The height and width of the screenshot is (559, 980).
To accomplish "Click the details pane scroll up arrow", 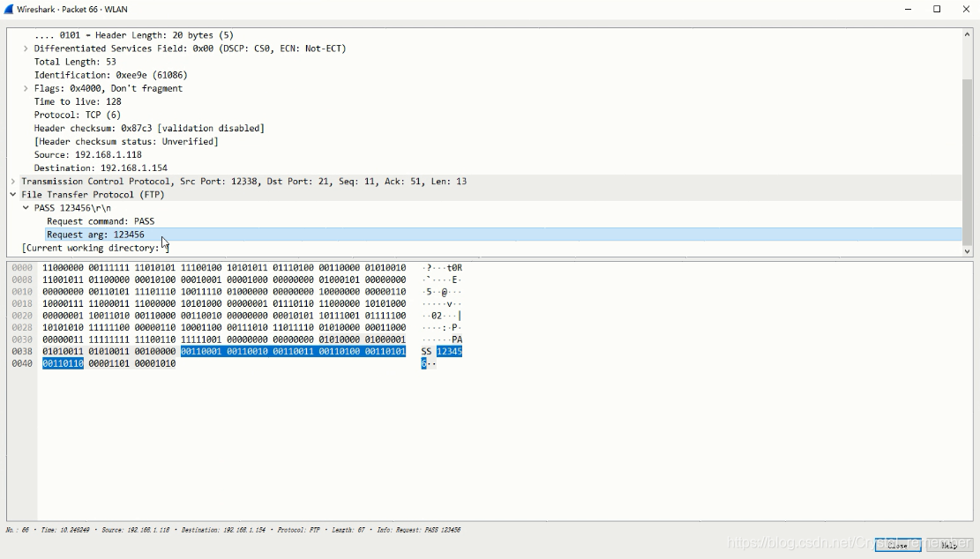I will click(x=967, y=35).
